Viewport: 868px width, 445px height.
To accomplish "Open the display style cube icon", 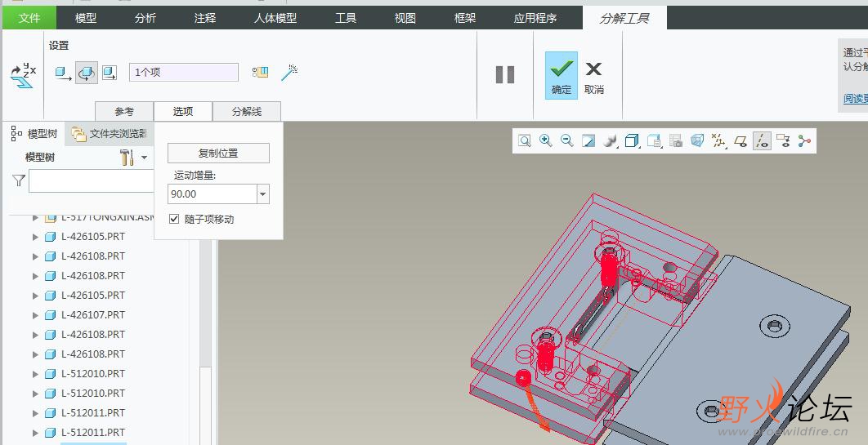I will 632,141.
